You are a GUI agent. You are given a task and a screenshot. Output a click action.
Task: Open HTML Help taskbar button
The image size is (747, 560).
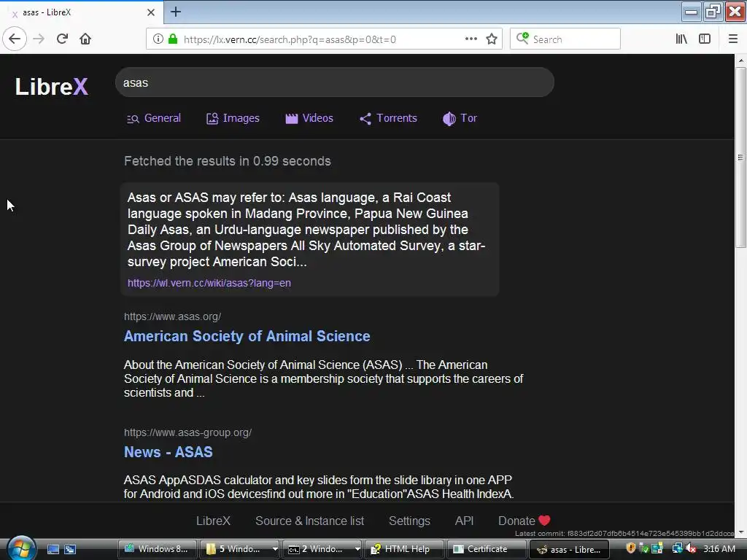point(404,549)
